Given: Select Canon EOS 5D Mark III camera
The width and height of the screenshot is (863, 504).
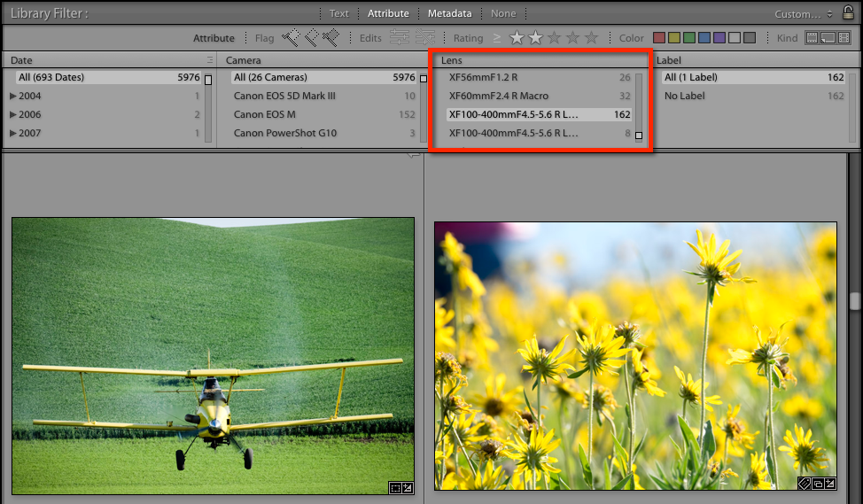Looking at the screenshot, I should [324, 96].
